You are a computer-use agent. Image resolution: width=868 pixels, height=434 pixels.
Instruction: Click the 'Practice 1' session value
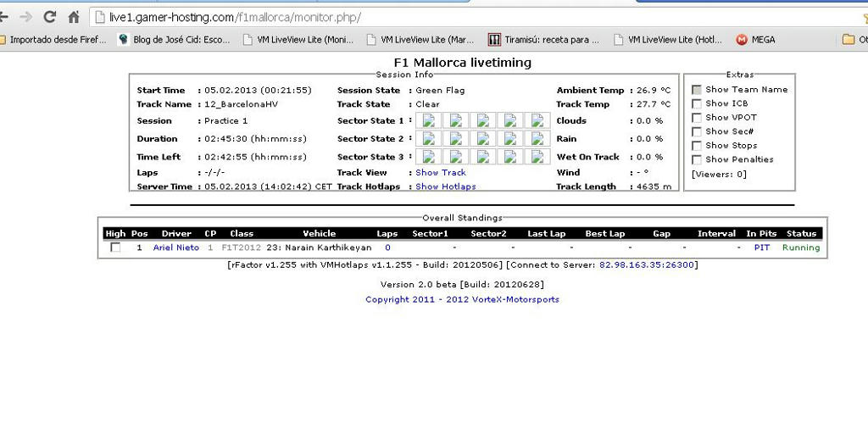pyautogui.click(x=225, y=120)
